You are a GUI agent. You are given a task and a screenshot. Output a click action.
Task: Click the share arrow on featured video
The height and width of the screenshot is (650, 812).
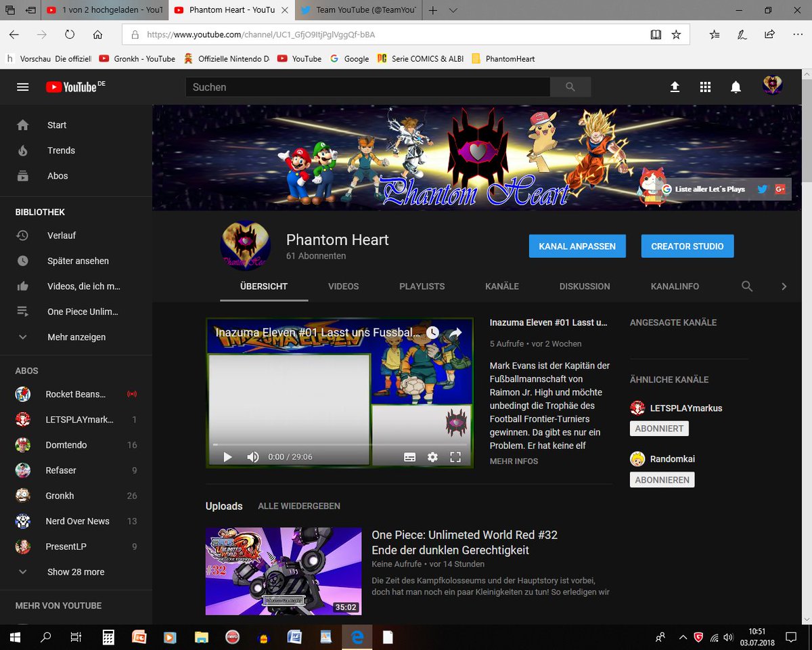455,332
